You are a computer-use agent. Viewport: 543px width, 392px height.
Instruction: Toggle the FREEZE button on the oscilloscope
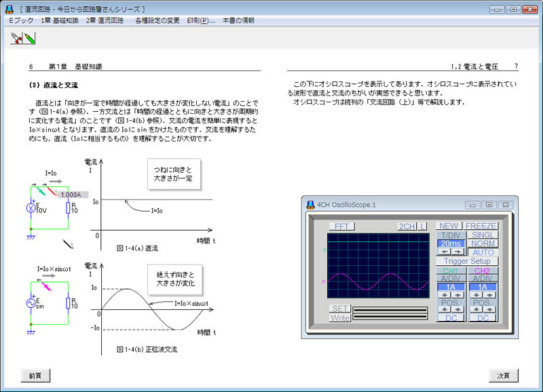pyautogui.click(x=481, y=226)
